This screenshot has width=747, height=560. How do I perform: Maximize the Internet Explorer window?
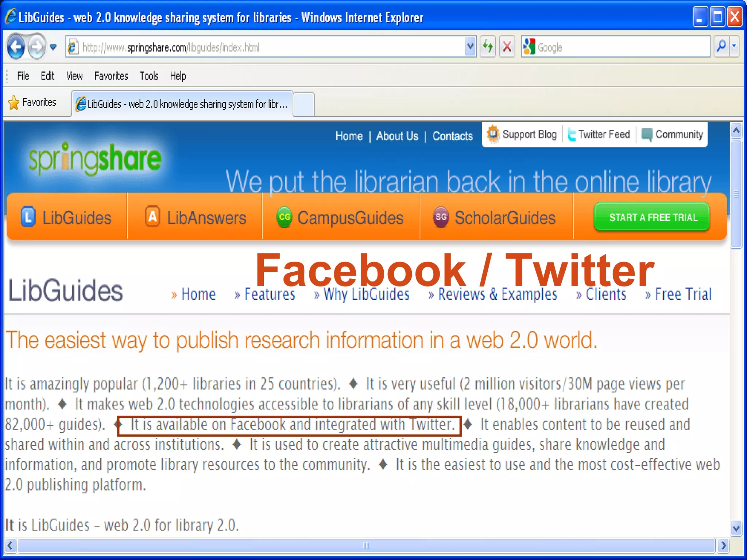[717, 17]
